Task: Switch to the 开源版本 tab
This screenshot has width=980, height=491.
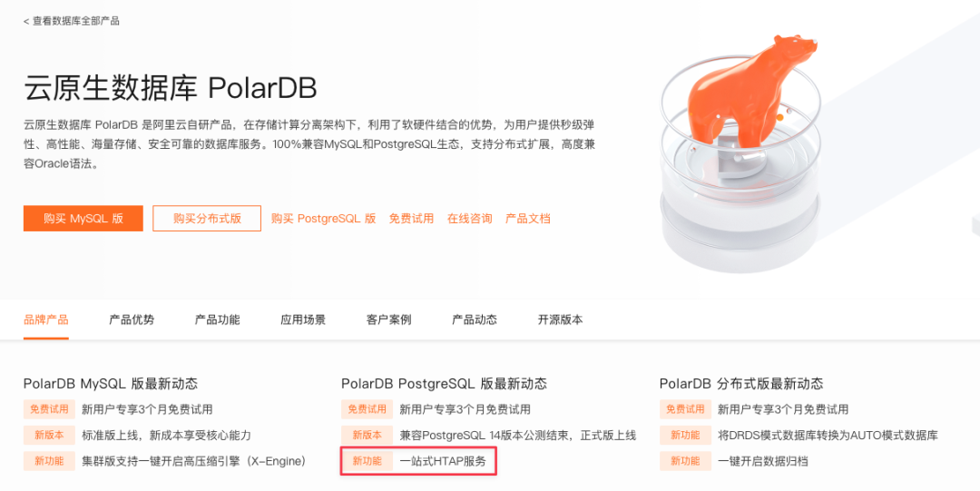Action: pyautogui.click(x=560, y=319)
